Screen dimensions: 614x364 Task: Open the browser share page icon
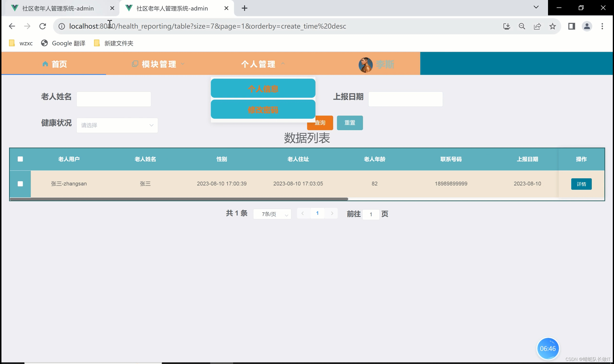click(x=537, y=26)
